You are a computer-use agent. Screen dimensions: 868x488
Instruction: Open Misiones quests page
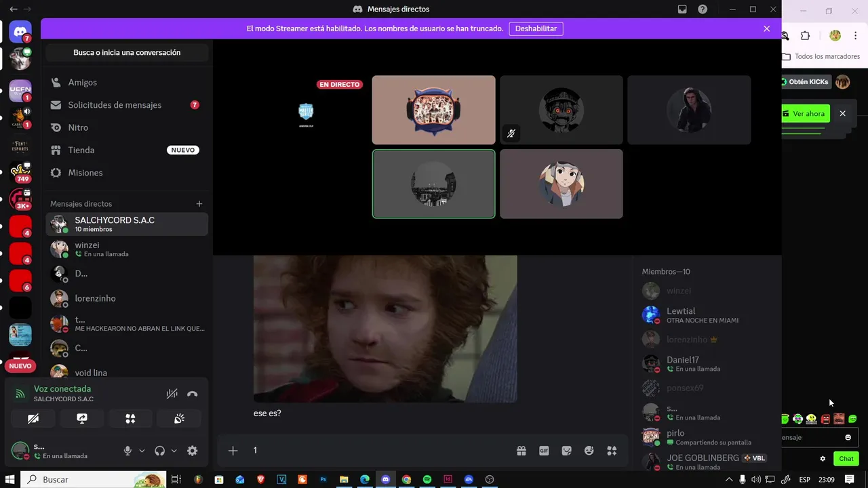point(127,173)
